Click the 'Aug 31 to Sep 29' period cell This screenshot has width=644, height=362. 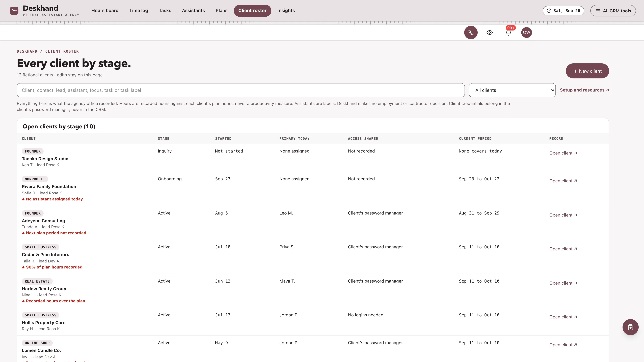pos(479,213)
